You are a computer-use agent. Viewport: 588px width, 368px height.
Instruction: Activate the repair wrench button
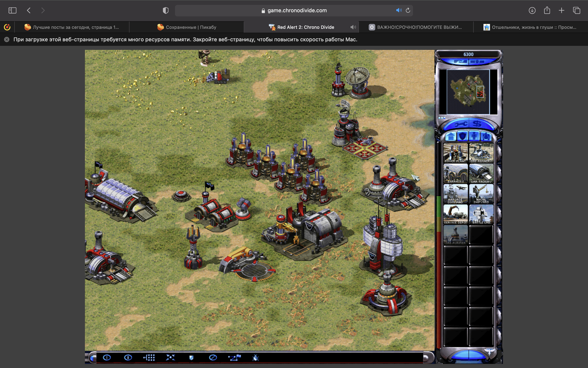(461, 124)
